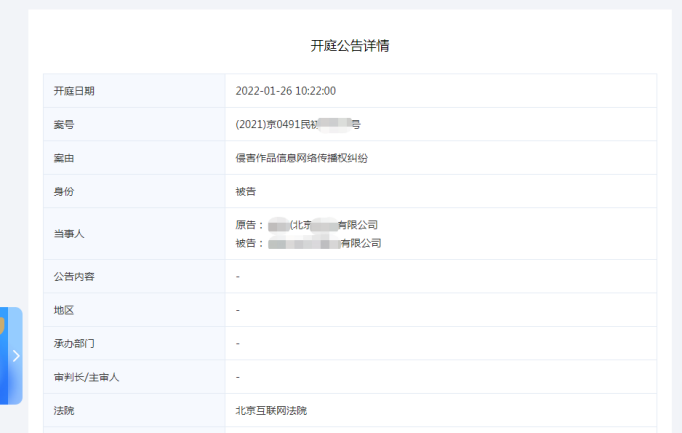The image size is (682, 433).
Task: Select the 案由 row label
Action: pos(64,158)
